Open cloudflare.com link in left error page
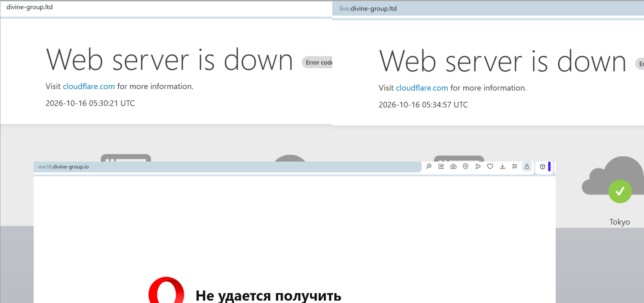The image size is (644, 303). click(x=89, y=86)
